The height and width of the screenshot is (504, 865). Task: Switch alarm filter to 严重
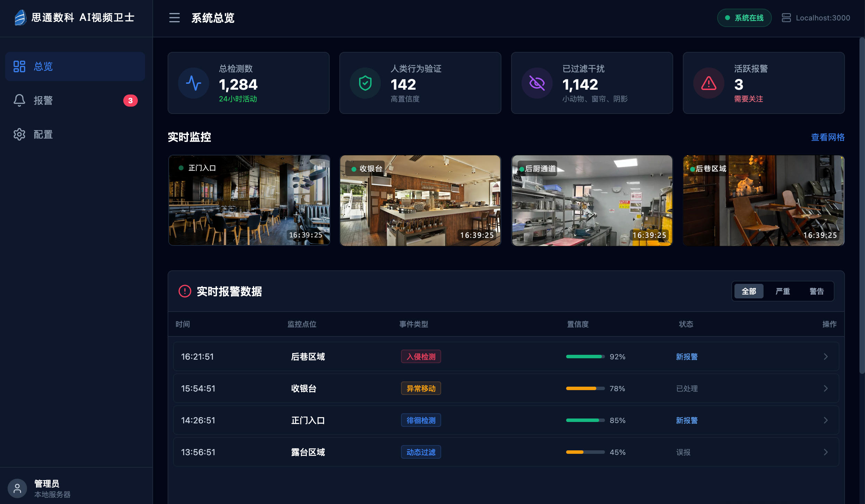[783, 291]
